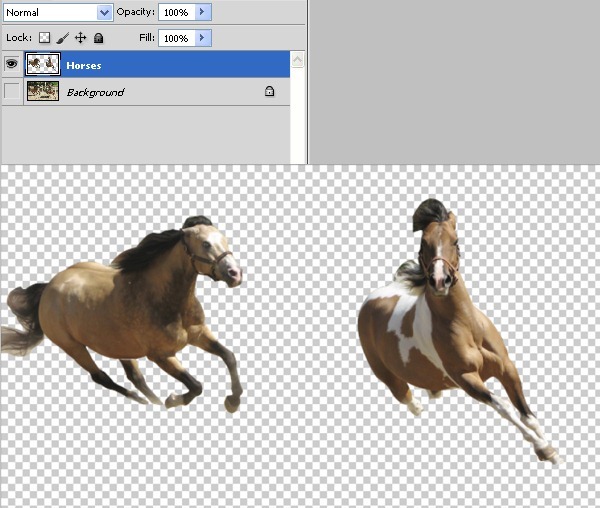Select the Horses layer name
The height and width of the screenshot is (508, 600).
(x=84, y=65)
